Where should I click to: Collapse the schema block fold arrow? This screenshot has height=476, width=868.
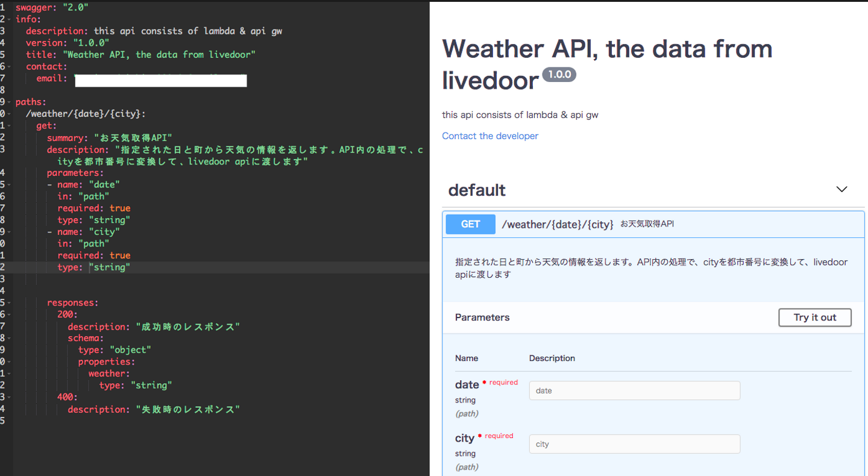[x=10, y=338]
